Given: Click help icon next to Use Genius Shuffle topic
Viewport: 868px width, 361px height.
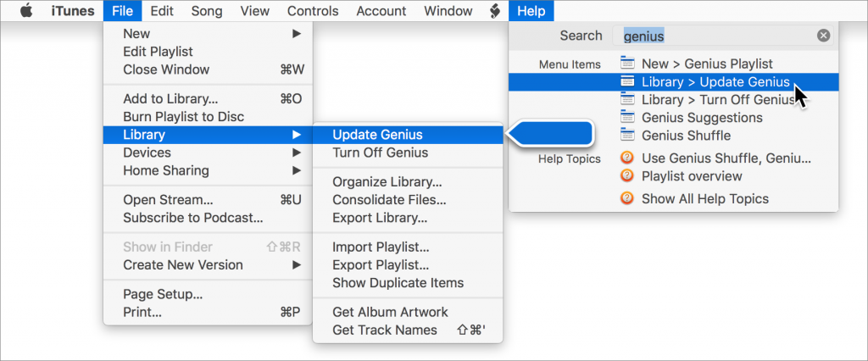Looking at the screenshot, I should pyautogui.click(x=627, y=158).
